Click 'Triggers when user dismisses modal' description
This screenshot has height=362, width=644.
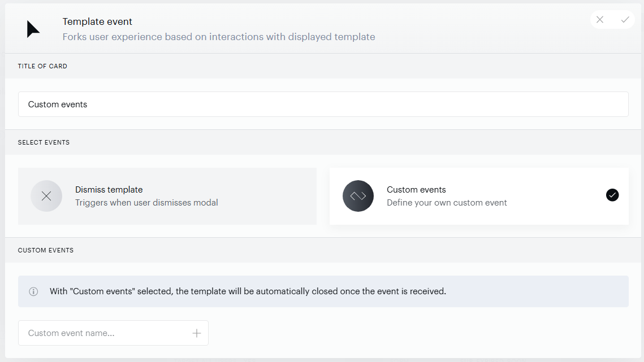tap(146, 203)
